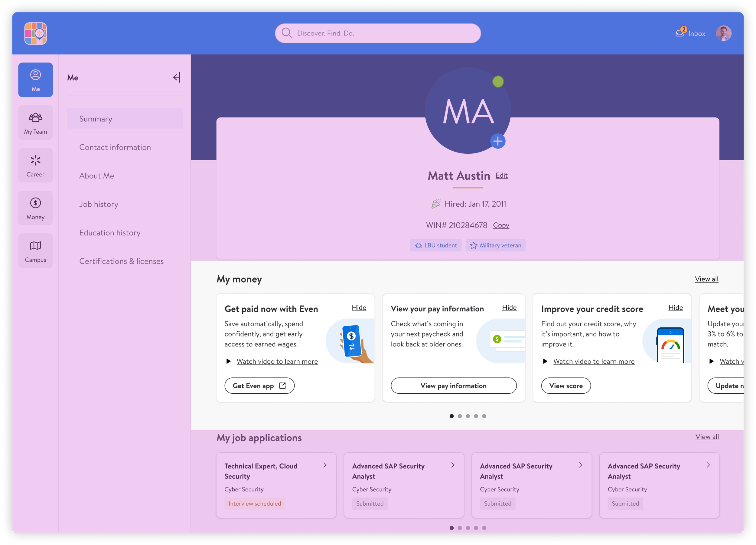Open first Advanced SAP Security Analyst chevron
756x545 pixels.
click(453, 465)
